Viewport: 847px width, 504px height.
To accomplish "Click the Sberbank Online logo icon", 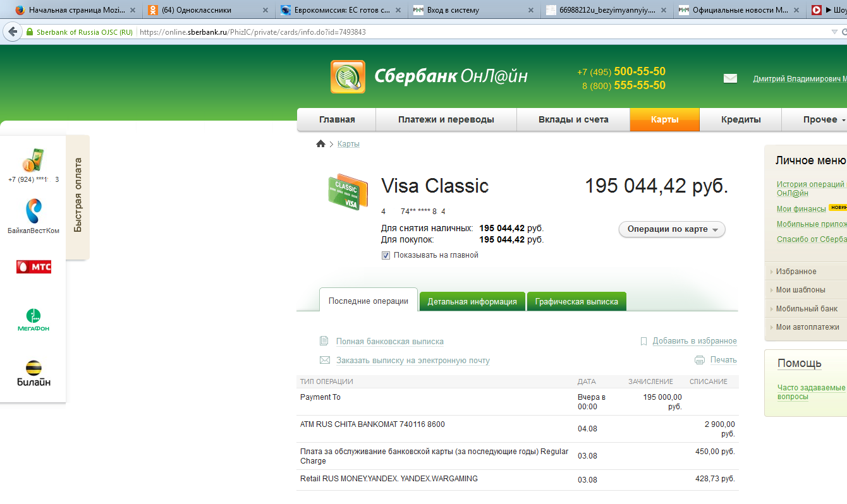I will pyautogui.click(x=348, y=77).
